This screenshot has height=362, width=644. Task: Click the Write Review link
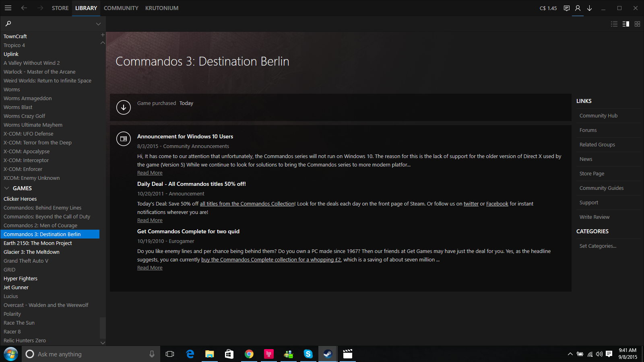point(594,217)
